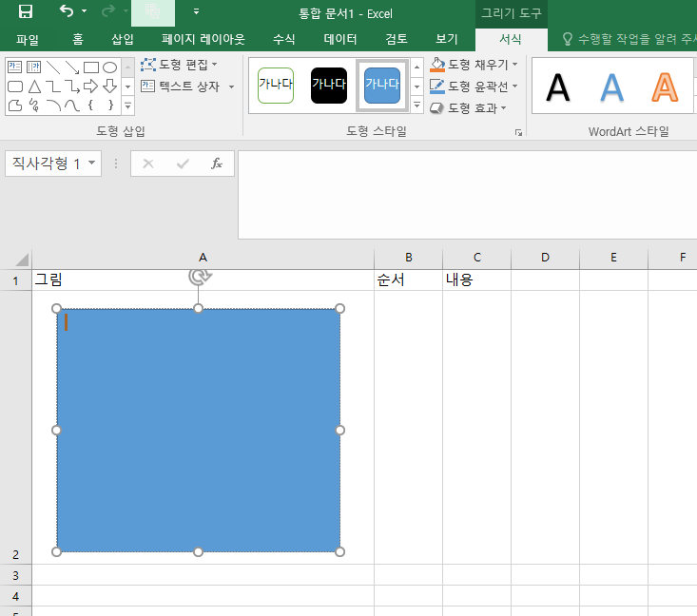Apply blue WordArt style

click(x=611, y=87)
